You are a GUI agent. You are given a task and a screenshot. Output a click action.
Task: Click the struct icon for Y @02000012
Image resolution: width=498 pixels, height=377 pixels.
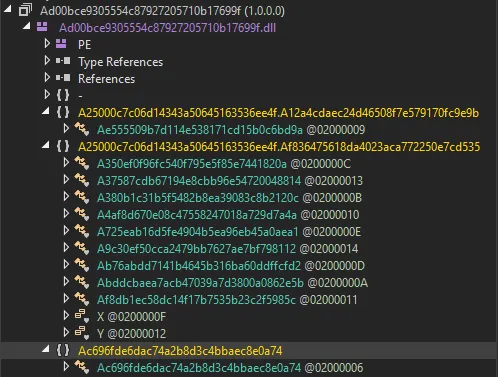point(82,333)
